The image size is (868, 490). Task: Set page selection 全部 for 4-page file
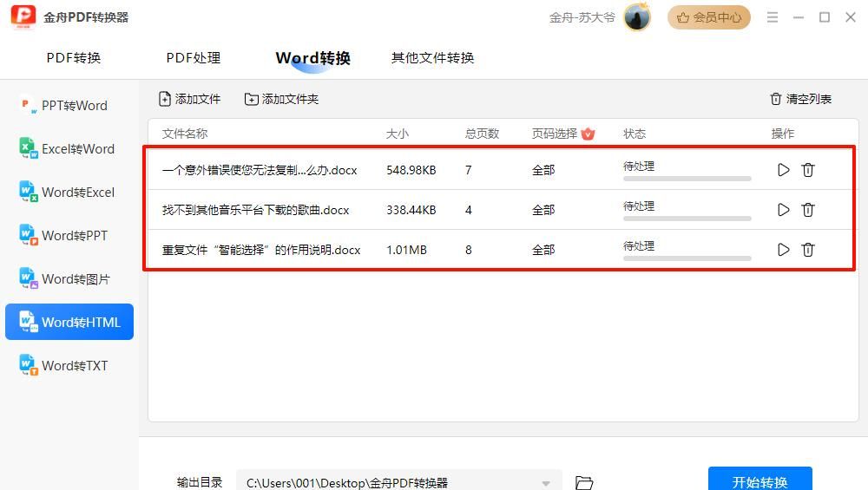tap(543, 210)
